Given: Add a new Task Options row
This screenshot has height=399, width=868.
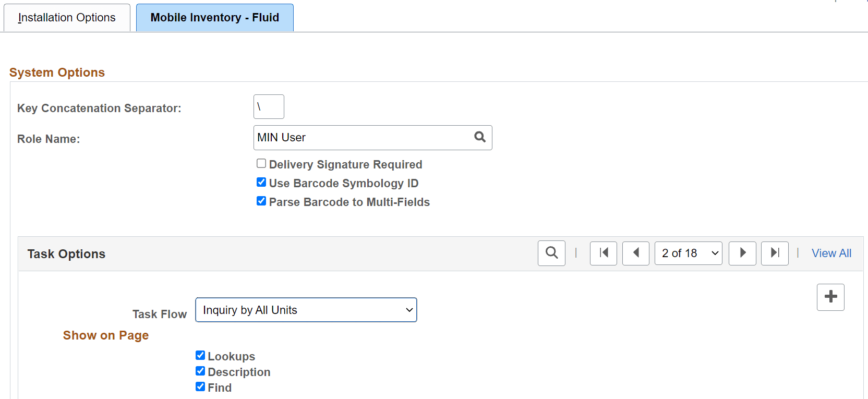Looking at the screenshot, I should [x=830, y=297].
